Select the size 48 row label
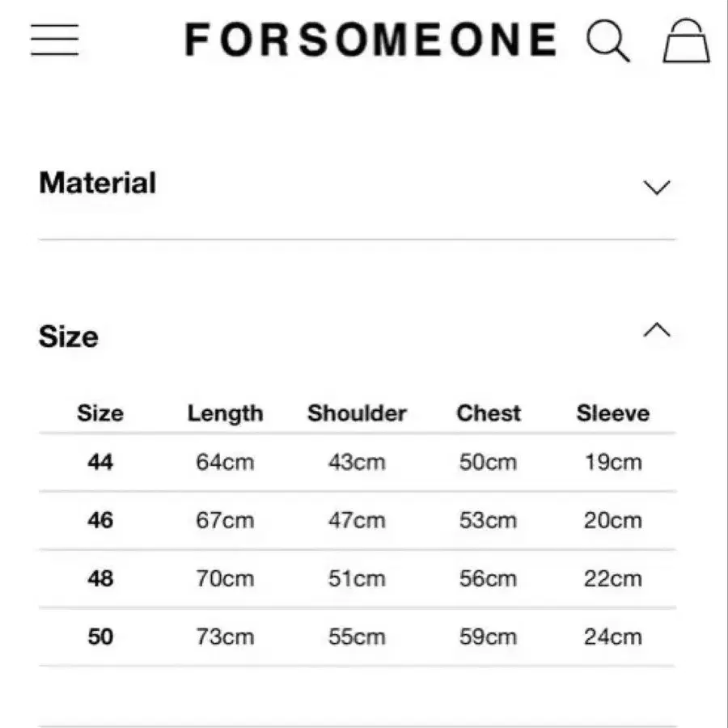 click(100, 578)
